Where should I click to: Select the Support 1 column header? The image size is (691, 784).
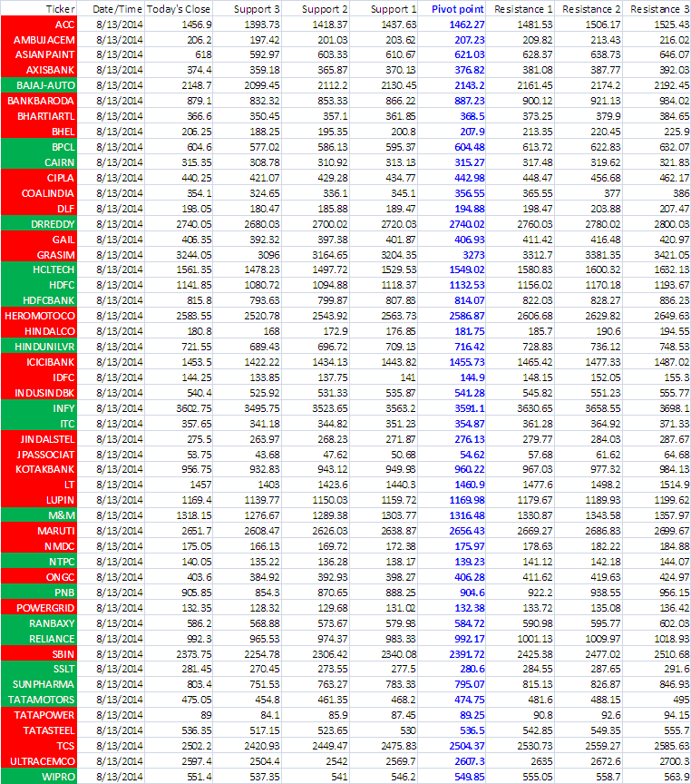(x=384, y=8)
